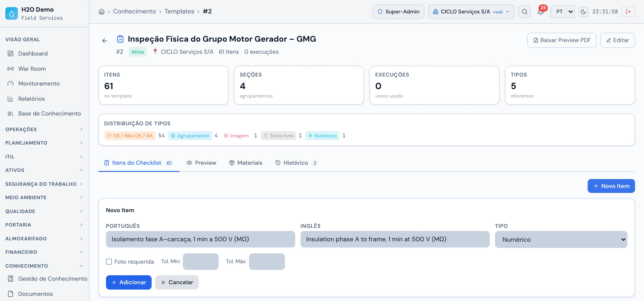Click the Editar button
Viewport: 644px width, 301px height.
click(x=617, y=40)
